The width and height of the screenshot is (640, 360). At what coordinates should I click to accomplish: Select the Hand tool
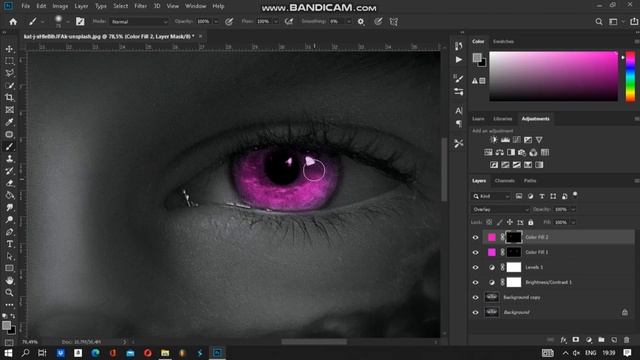tap(9, 280)
